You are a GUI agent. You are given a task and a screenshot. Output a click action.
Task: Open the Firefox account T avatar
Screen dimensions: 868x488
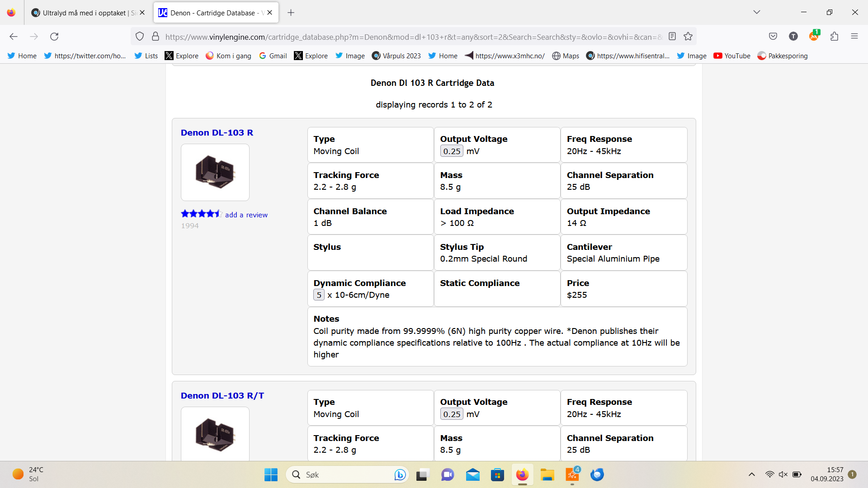click(x=793, y=37)
